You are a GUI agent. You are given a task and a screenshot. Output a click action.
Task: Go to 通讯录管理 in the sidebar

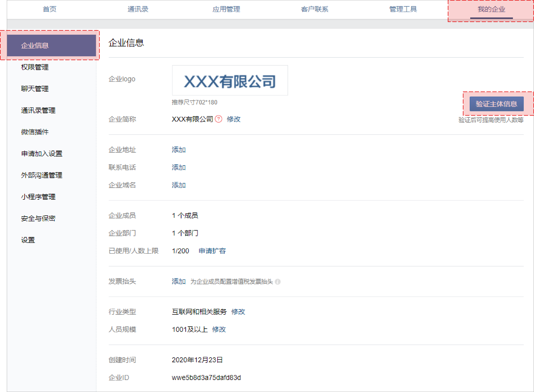(x=38, y=110)
